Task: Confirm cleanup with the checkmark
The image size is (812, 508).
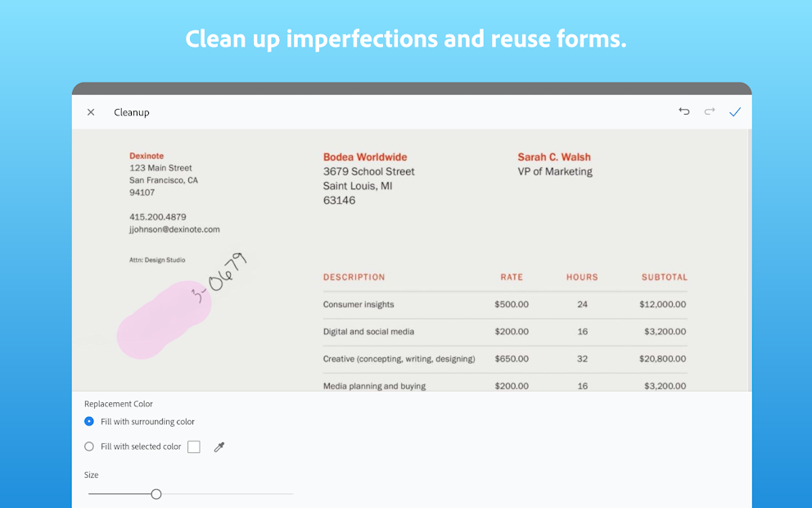Action: [735, 112]
